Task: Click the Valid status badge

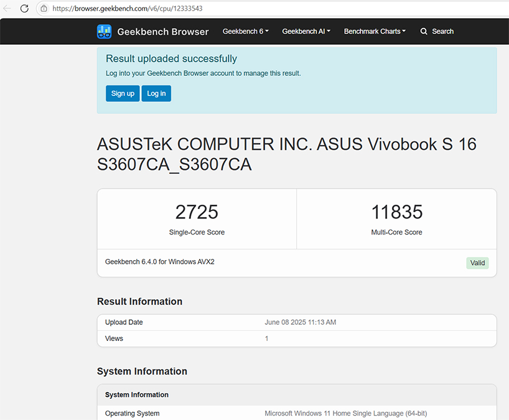Action: click(x=477, y=263)
